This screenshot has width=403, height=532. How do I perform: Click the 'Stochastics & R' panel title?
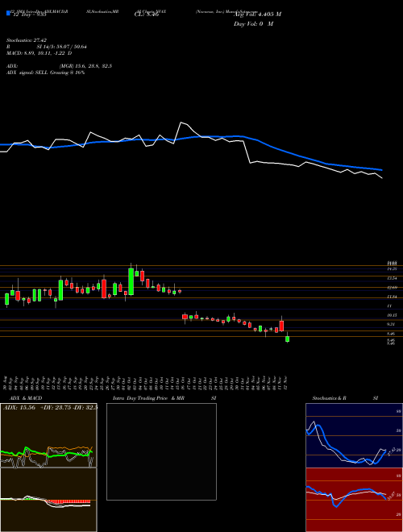point(329,398)
